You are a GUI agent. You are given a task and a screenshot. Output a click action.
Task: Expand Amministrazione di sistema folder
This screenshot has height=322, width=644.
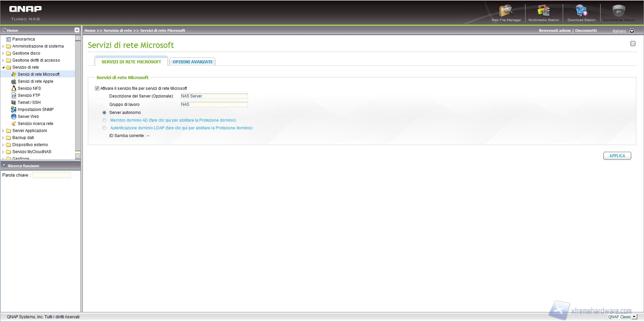pyautogui.click(x=3, y=46)
